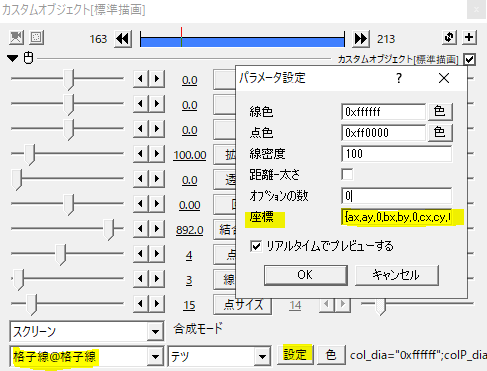The width and height of the screenshot is (487, 371).
Task: Close the パラメータ設定 dialog
Action: point(444,78)
